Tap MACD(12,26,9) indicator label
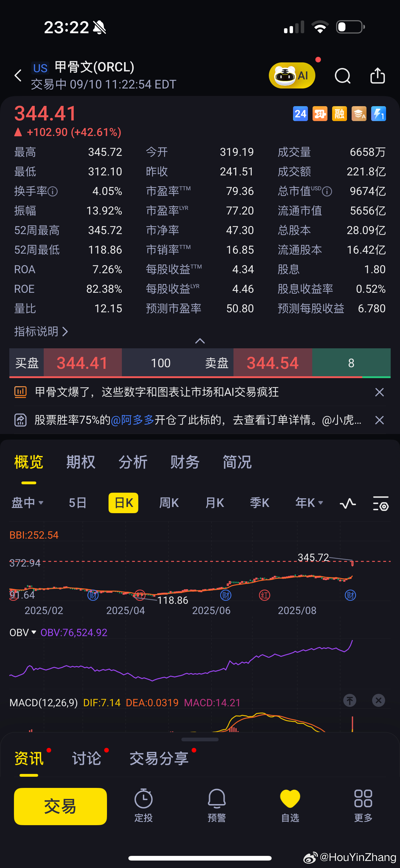The width and height of the screenshot is (400, 868). tap(43, 703)
